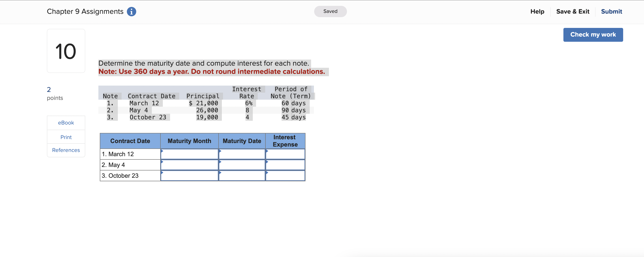Click Interest Expense field for October 23
Viewport: 644px width, 257px height.
[285, 176]
